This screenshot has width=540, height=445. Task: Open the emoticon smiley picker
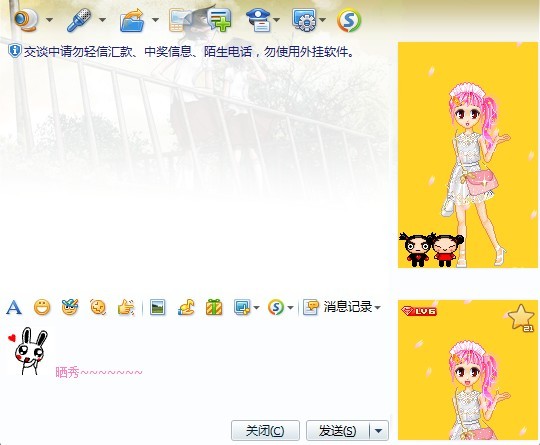click(42, 307)
